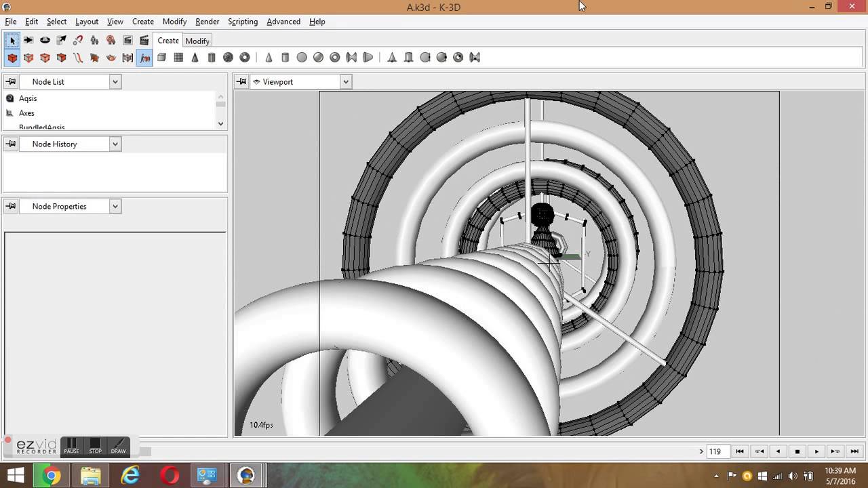Open the Advanced menu

tap(283, 22)
